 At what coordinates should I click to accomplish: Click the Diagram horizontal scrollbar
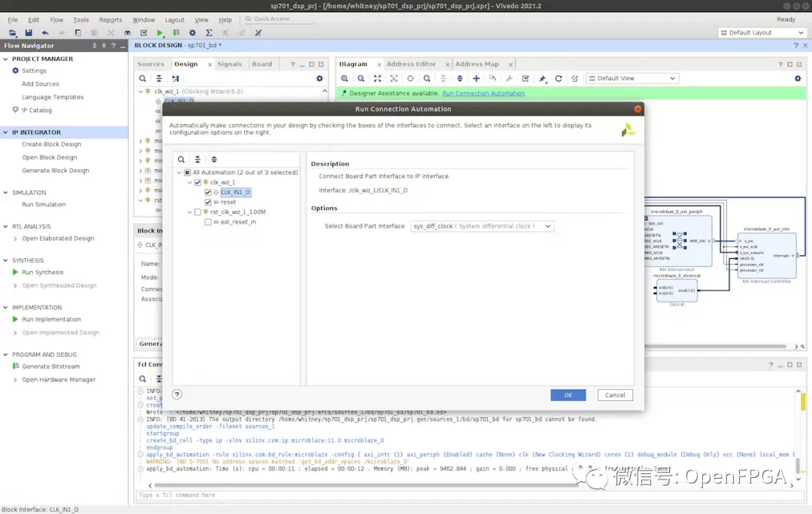click(x=716, y=346)
